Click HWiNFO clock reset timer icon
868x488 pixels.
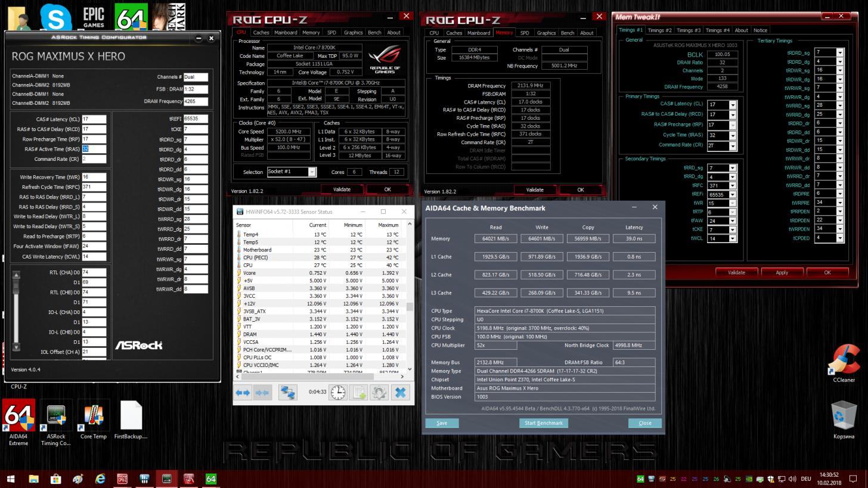(338, 392)
